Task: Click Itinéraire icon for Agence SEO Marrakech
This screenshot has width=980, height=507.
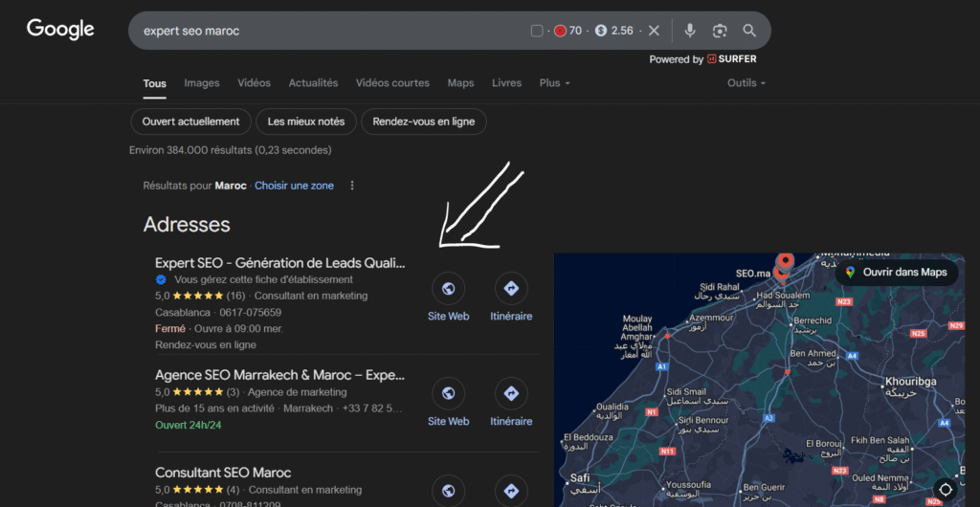Action: point(511,393)
